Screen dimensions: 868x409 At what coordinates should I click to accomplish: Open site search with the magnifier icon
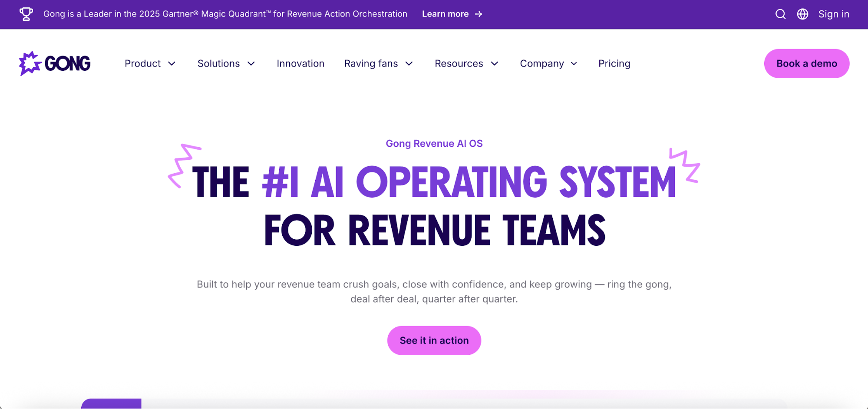780,14
